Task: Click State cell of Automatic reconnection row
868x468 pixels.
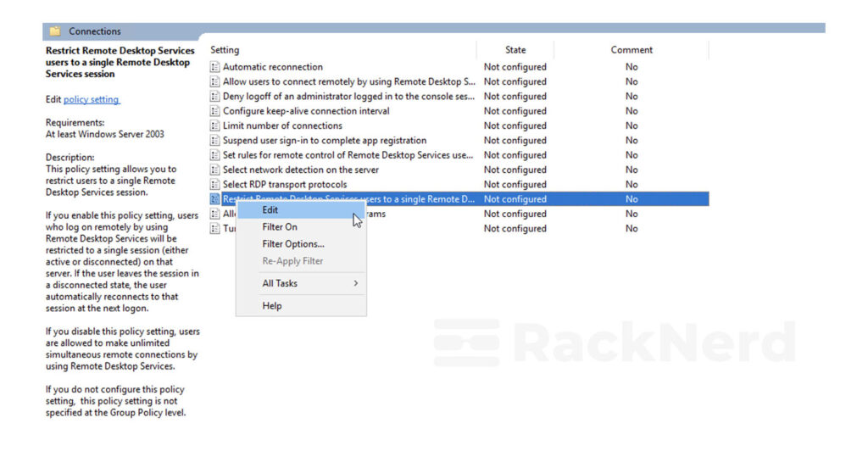Action: (x=515, y=67)
